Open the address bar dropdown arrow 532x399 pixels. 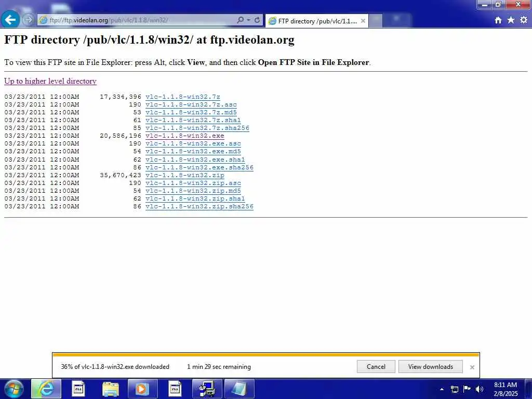(249, 20)
